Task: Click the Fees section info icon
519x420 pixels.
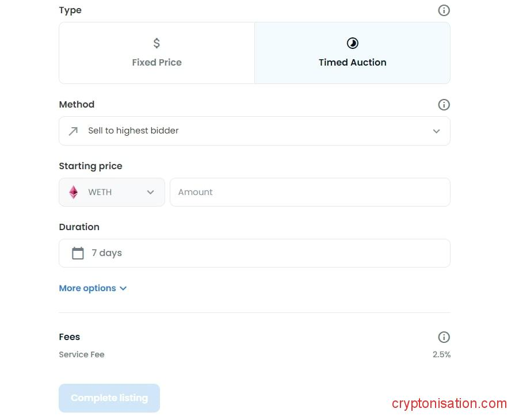Action: (x=444, y=337)
